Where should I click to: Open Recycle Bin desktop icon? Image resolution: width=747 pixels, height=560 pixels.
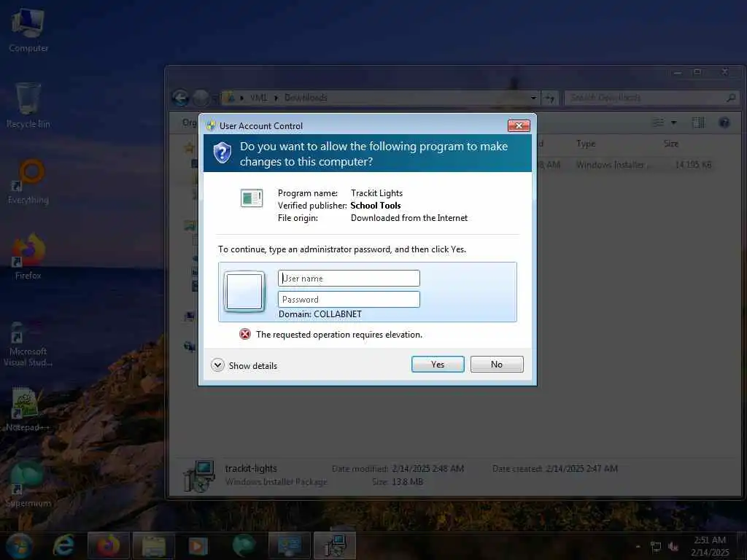point(28,105)
